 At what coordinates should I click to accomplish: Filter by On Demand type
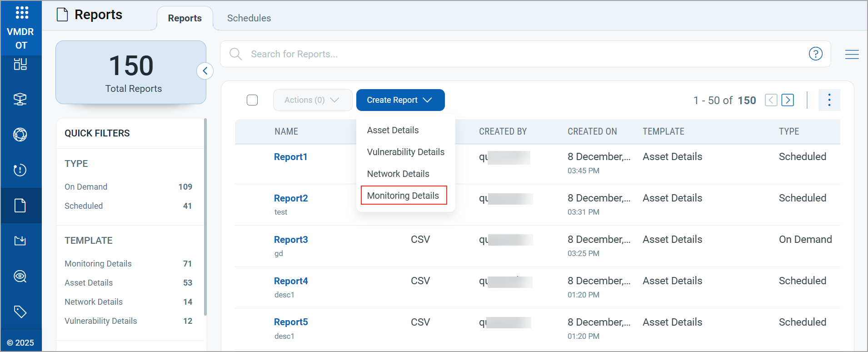(x=86, y=187)
